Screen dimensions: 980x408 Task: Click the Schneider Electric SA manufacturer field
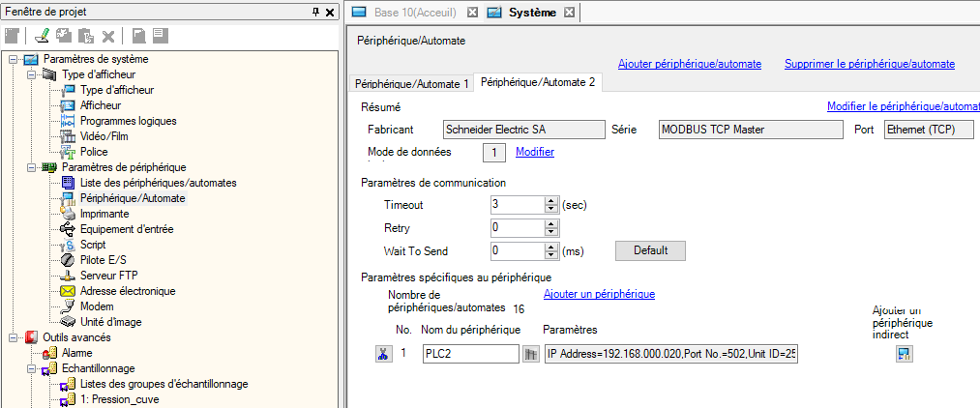pyautogui.click(x=523, y=130)
